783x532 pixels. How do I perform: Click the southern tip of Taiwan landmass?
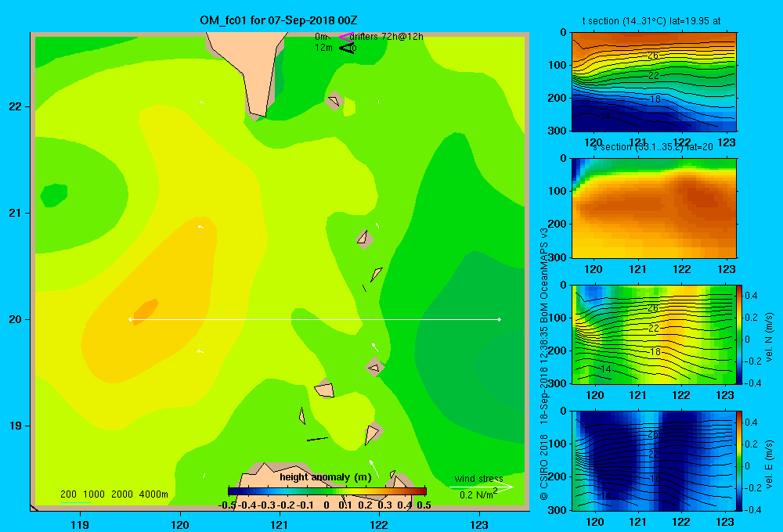pyautogui.click(x=256, y=113)
